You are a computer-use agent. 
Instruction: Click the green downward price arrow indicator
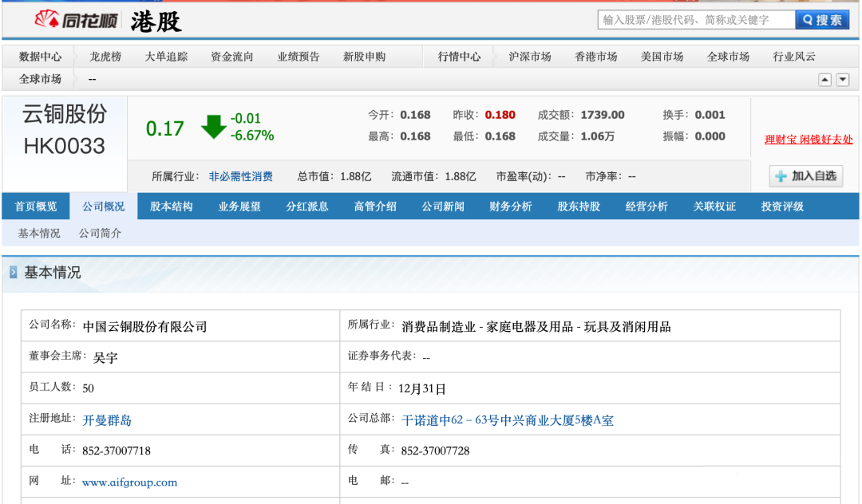[212, 126]
